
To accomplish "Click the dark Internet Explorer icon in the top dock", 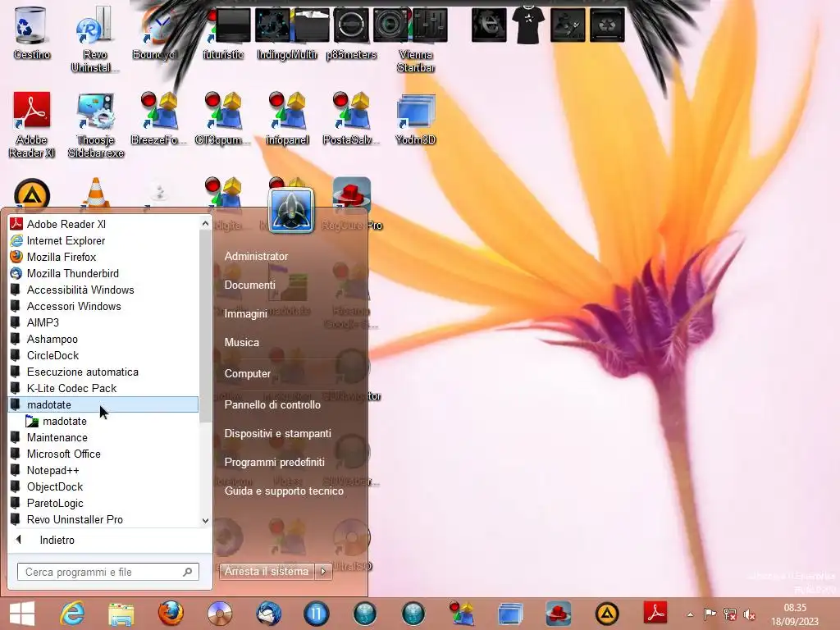I will [489, 25].
